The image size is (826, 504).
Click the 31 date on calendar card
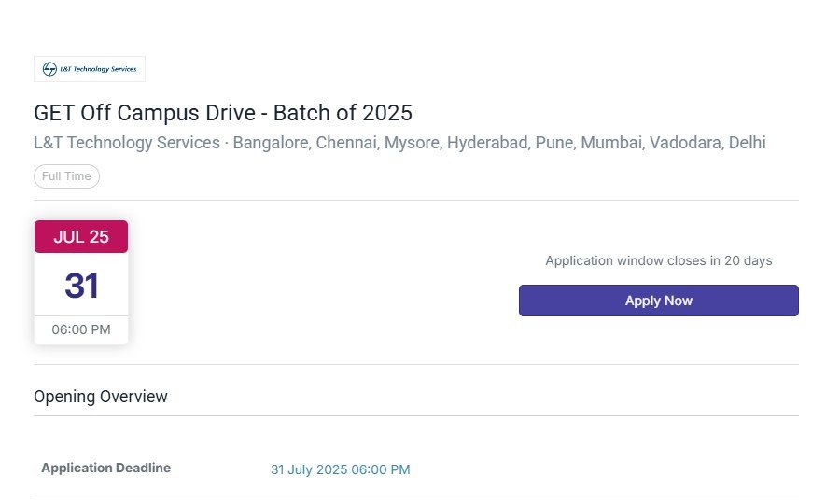(81, 286)
